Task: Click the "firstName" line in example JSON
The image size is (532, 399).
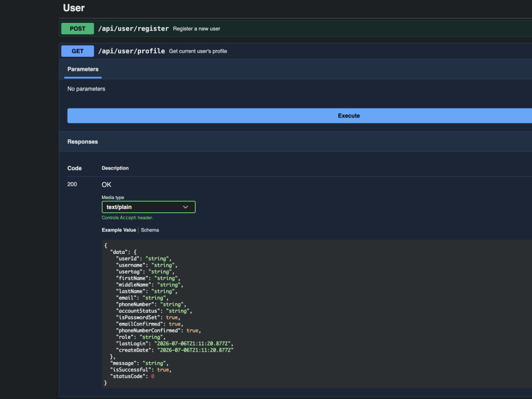Action: (x=148, y=278)
